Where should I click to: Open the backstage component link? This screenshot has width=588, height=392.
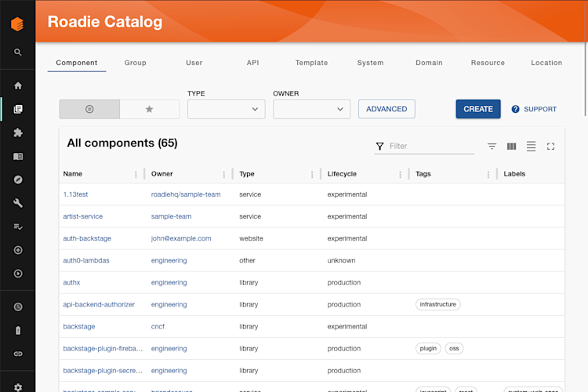(79, 326)
